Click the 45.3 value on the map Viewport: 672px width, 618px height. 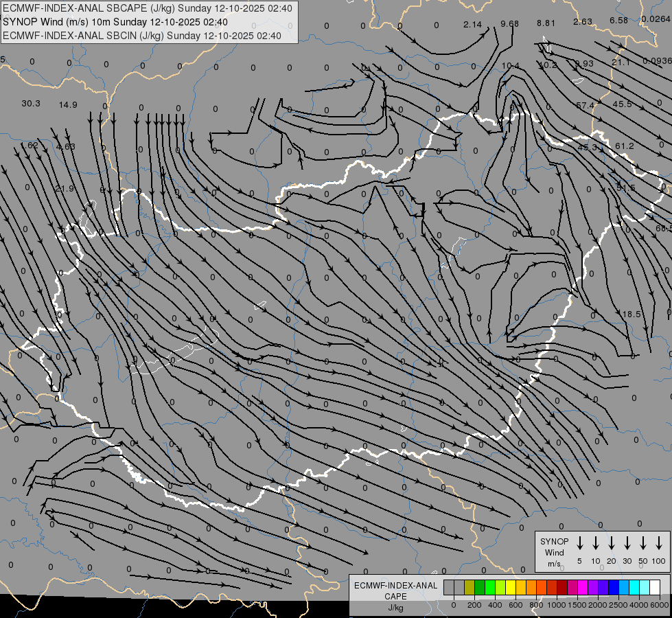pyautogui.click(x=587, y=147)
